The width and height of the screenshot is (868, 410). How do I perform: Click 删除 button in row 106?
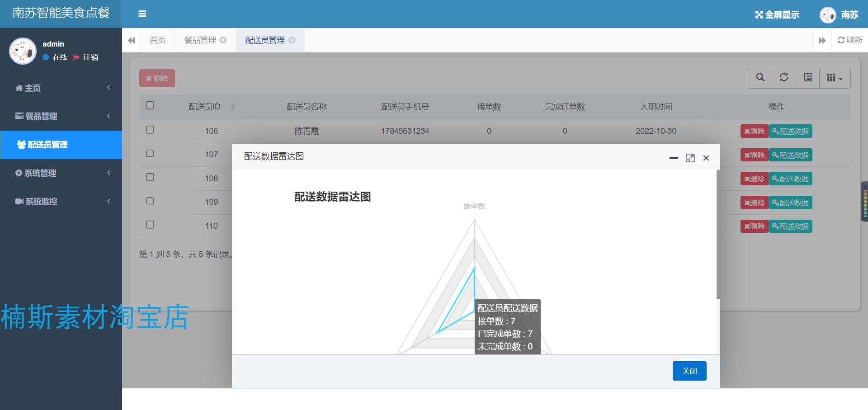tap(754, 131)
